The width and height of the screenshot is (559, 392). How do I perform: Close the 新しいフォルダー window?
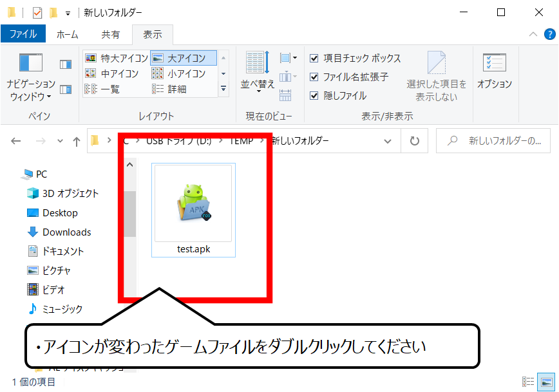(538, 12)
